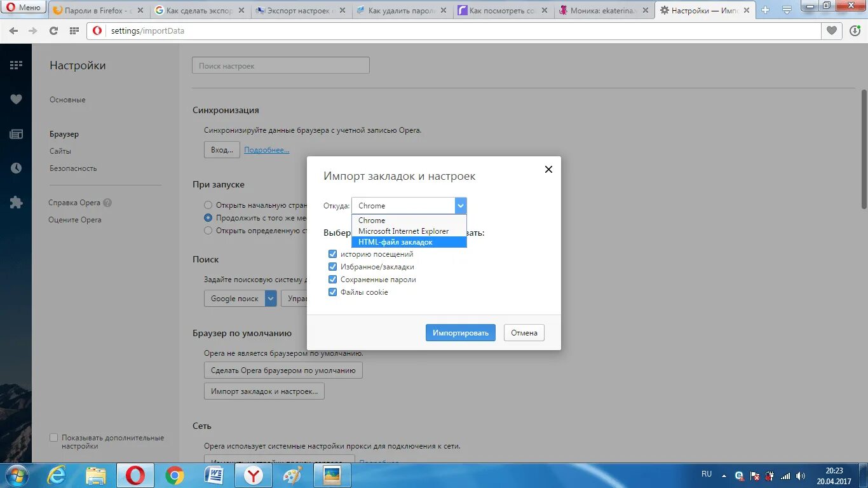Open Extensions from the sidebar puzzle icon

coord(16,202)
